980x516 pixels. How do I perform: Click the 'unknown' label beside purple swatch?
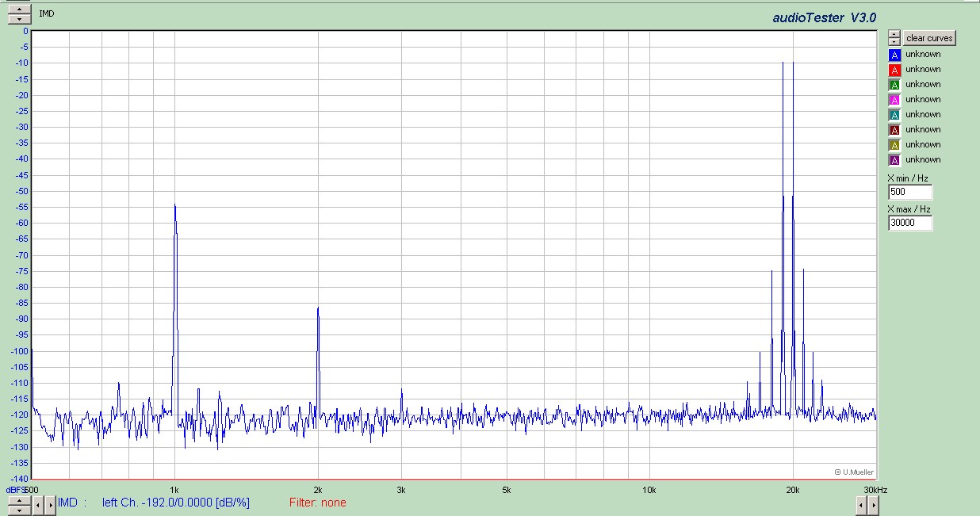pyautogui.click(x=923, y=160)
